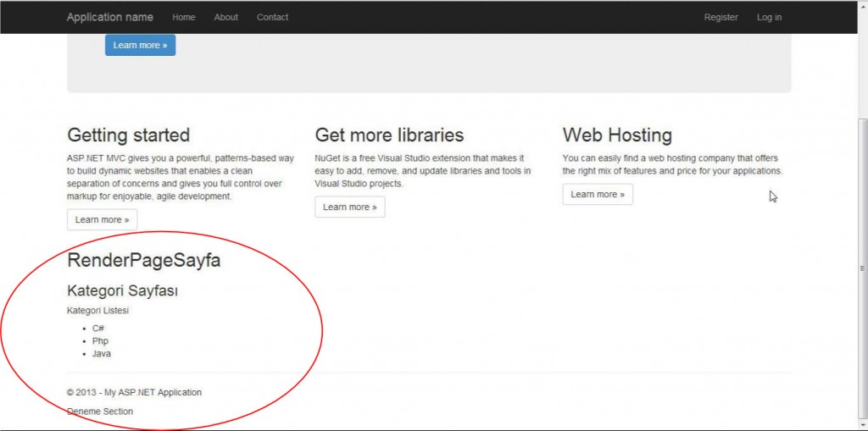Screen dimensions: 868x431
Task: Click the Web Hosting heading
Action: pyautogui.click(x=616, y=135)
